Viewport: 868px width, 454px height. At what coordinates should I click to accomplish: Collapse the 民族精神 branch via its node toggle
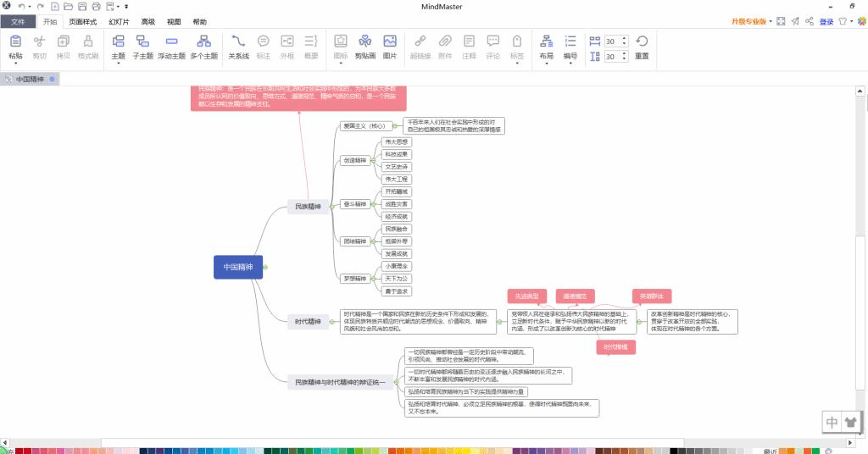[x=331, y=206]
